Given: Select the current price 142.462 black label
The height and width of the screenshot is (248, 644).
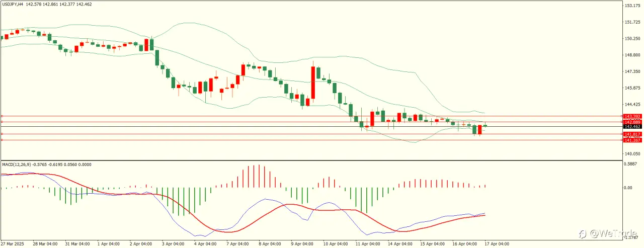Looking at the screenshot, I should (632, 127).
